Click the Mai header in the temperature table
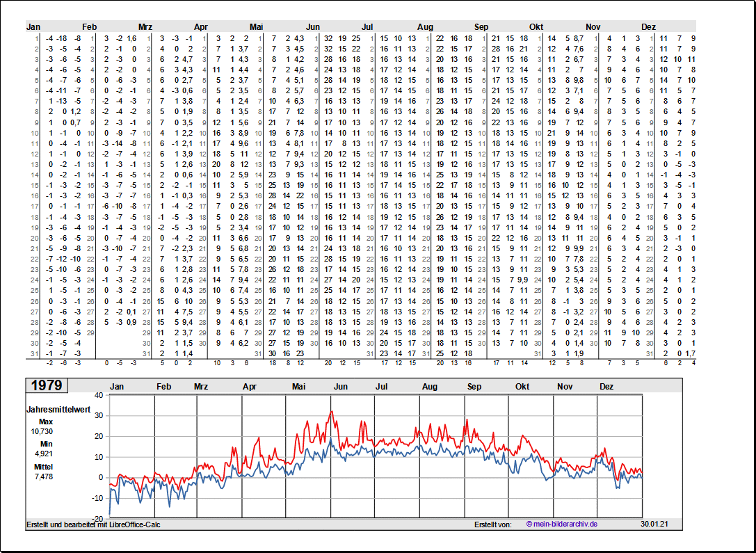756x553 pixels. click(x=257, y=27)
